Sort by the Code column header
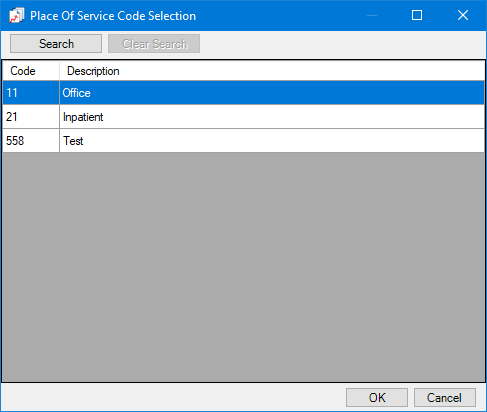The height and width of the screenshot is (412, 487). [x=31, y=71]
